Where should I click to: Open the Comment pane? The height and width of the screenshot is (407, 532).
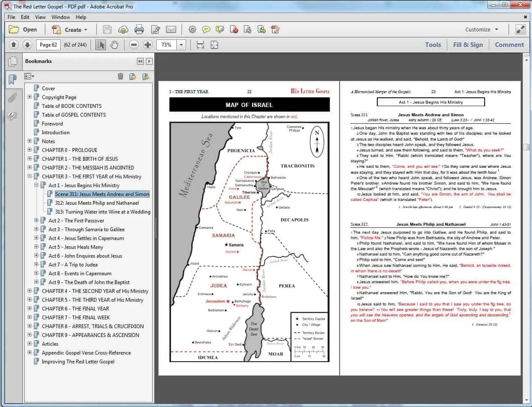[509, 44]
